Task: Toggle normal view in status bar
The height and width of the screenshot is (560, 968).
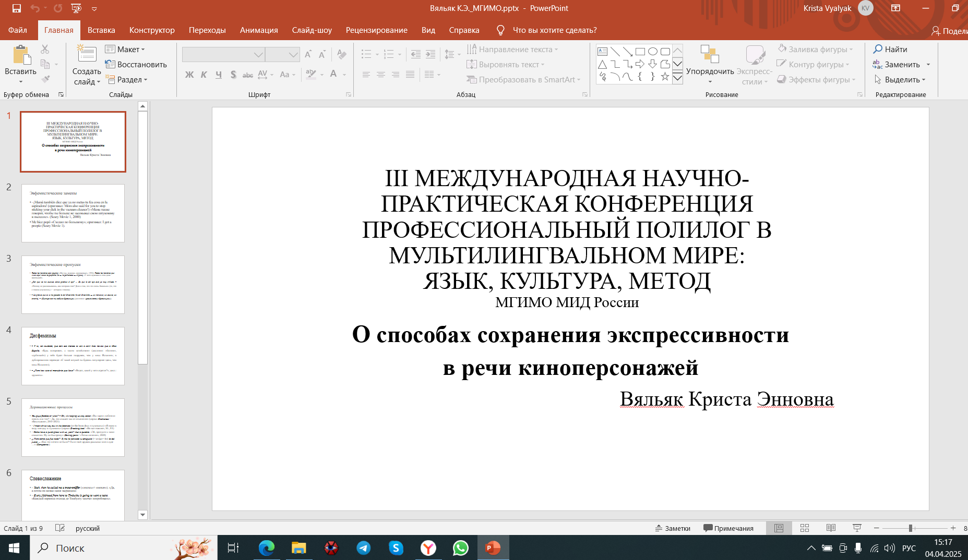Action: point(779,528)
